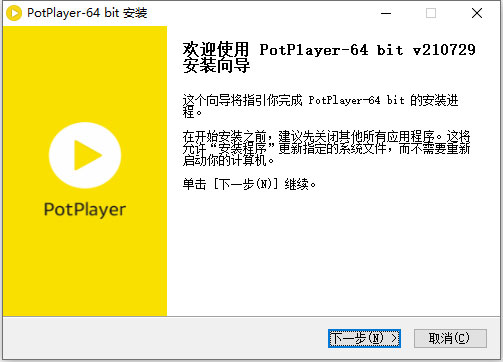Minimize the installer window
The width and height of the screenshot is (503, 362).
pos(386,13)
